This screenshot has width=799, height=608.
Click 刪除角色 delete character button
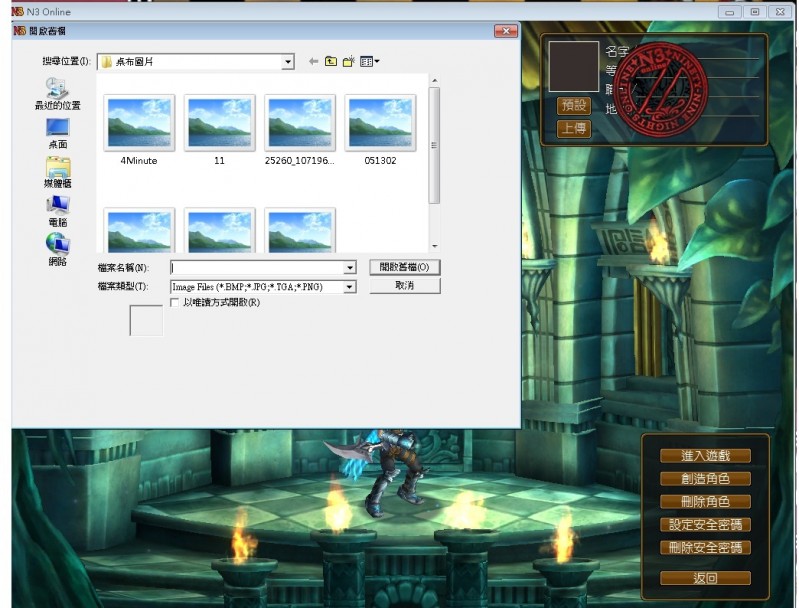point(705,501)
